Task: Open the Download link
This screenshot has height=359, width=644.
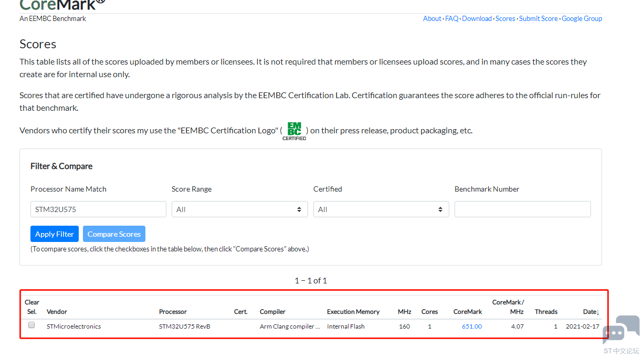Action: [x=477, y=18]
